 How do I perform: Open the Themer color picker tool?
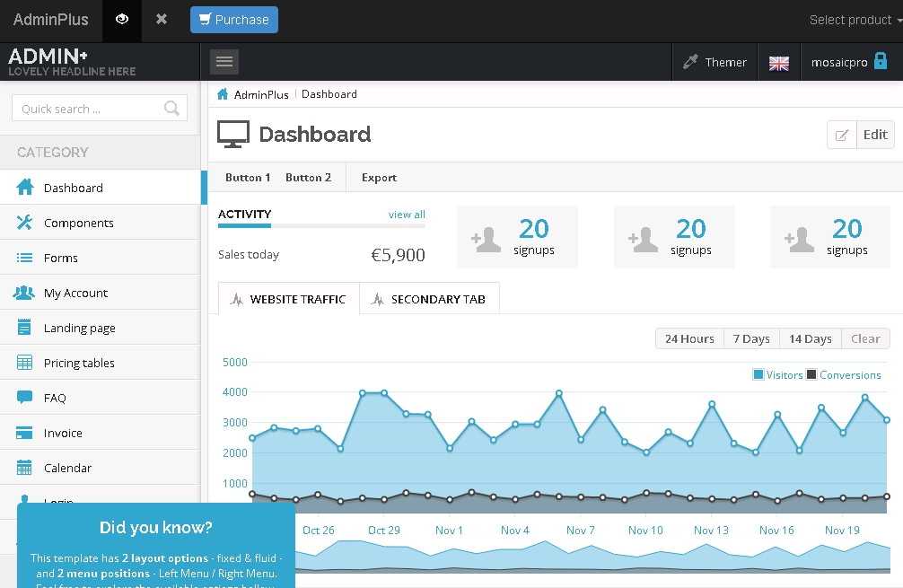click(715, 62)
